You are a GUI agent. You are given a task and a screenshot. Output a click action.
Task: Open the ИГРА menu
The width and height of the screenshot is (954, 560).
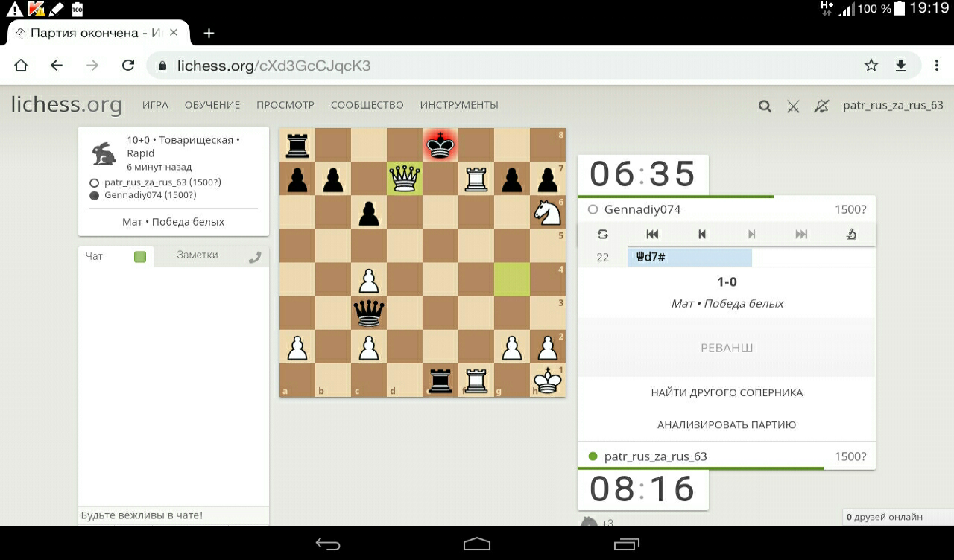click(156, 105)
